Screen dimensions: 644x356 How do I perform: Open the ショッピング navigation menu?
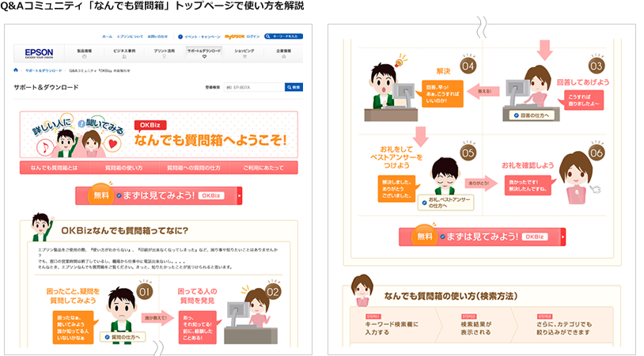point(244,53)
